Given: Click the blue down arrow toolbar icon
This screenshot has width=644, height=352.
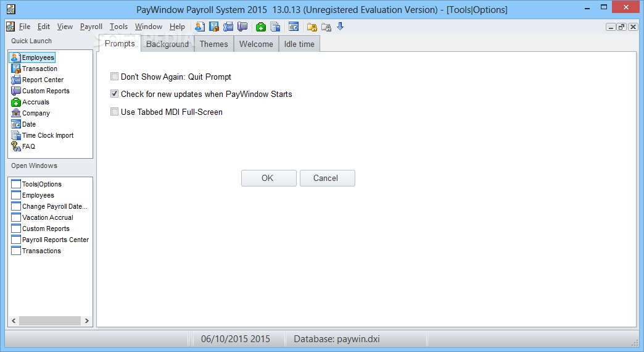Looking at the screenshot, I should (x=340, y=27).
